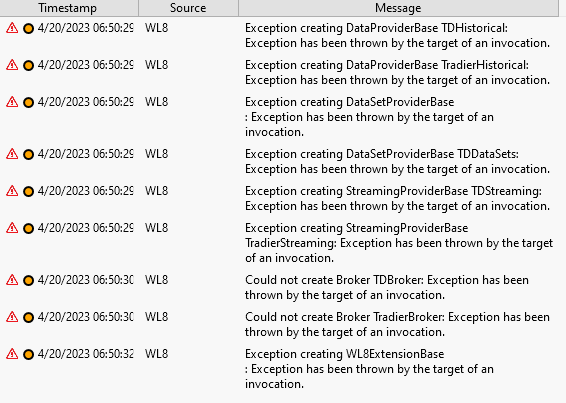Click the orange circle icon for TradierHistorical exception
Image resolution: width=566 pixels, height=403 pixels.
click(x=28, y=65)
